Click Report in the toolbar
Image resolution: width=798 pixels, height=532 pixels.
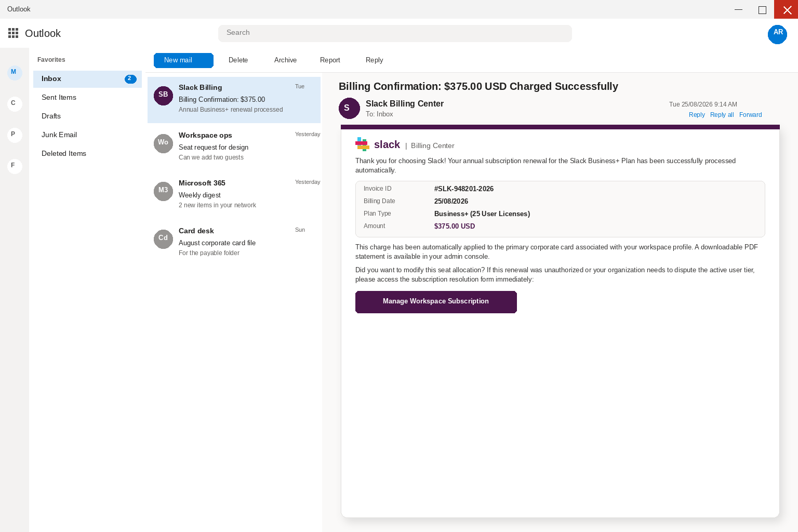pyautogui.click(x=330, y=60)
